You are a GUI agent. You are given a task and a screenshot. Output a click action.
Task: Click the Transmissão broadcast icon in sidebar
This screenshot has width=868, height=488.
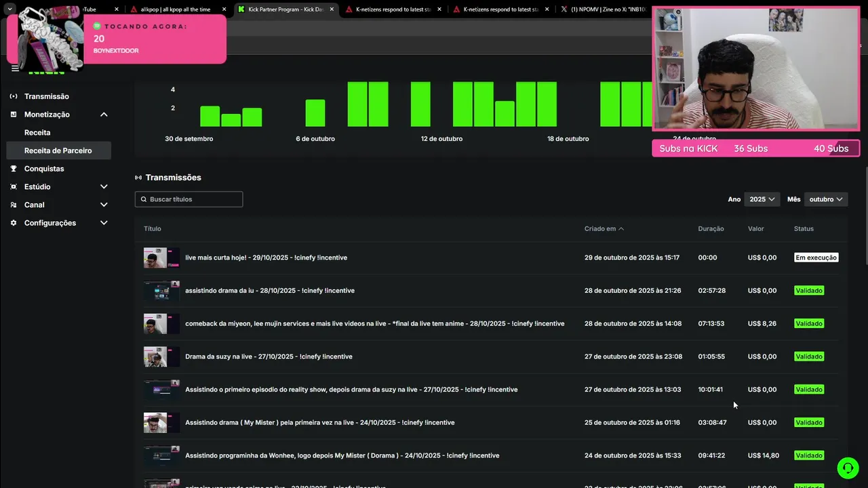pos(14,96)
